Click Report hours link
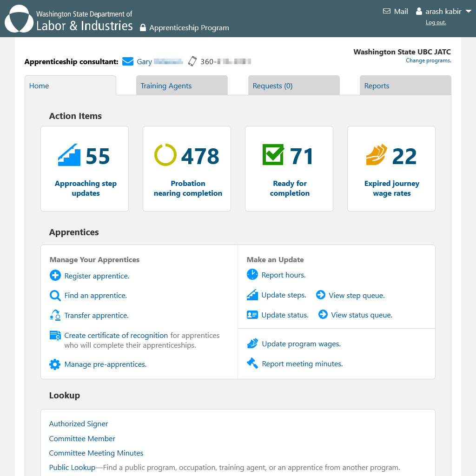Viewport: 476px width, 476px height. [284, 275]
